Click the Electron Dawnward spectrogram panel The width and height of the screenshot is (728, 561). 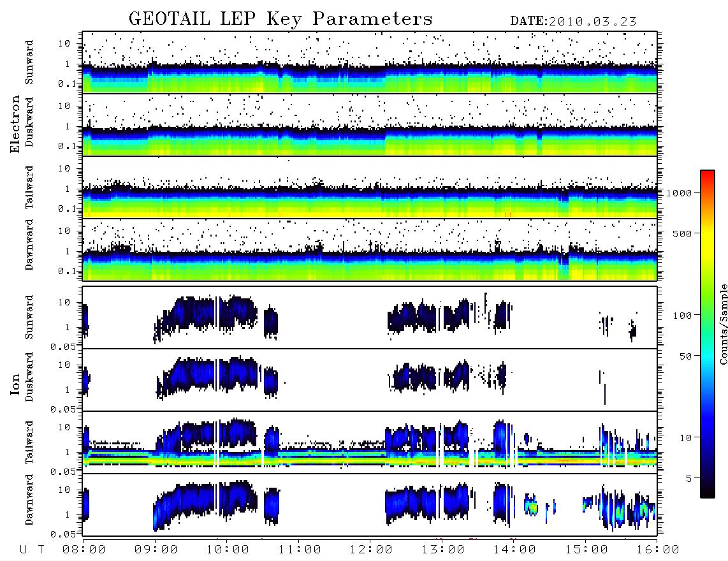370,250
